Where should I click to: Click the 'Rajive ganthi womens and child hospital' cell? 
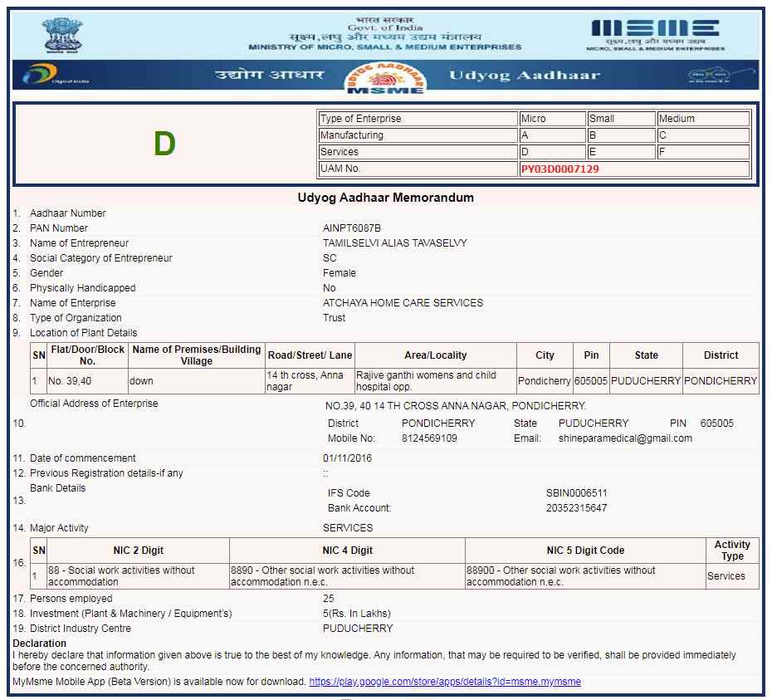click(x=435, y=381)
